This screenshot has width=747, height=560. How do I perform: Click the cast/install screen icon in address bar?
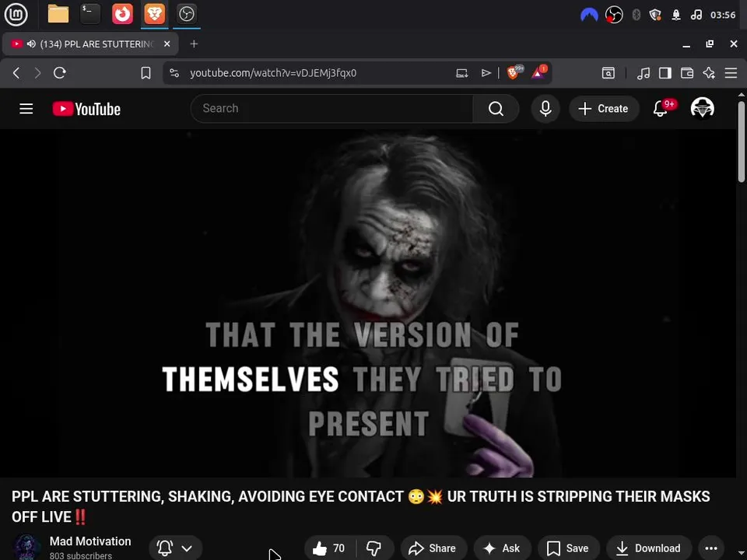[x=461, y=73]
